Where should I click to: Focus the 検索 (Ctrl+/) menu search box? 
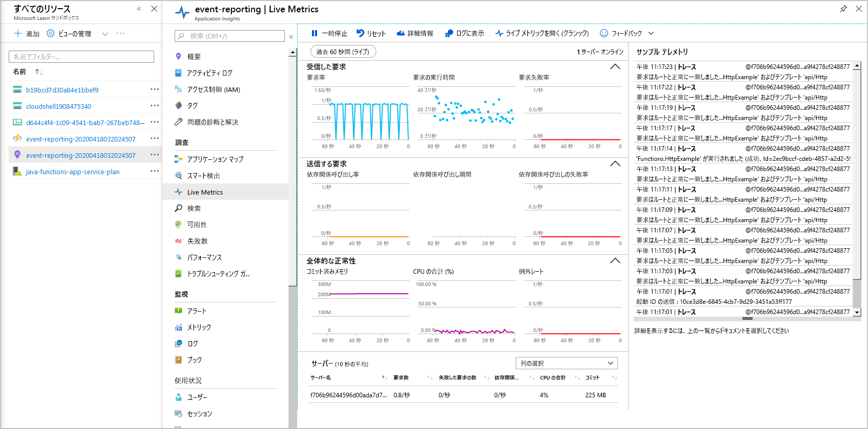pos(230,36)
